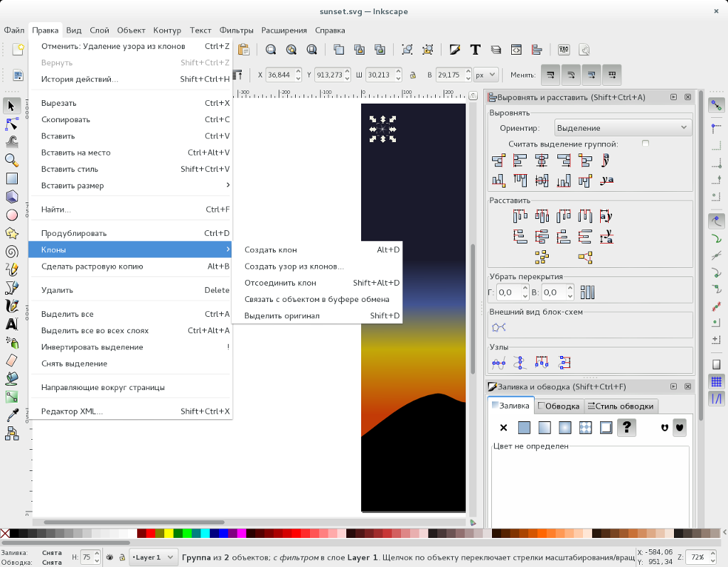Toggle visibility of Layer 1 in status bar
The width and height of the screenshot is (728, 567).
coord(110,557)
